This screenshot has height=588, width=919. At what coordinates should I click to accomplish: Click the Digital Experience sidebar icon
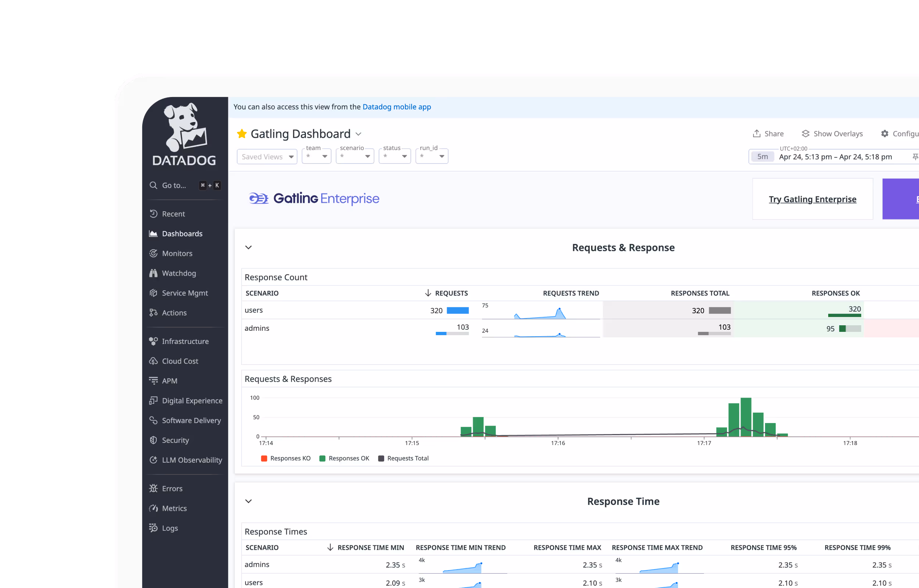point(154,401)
